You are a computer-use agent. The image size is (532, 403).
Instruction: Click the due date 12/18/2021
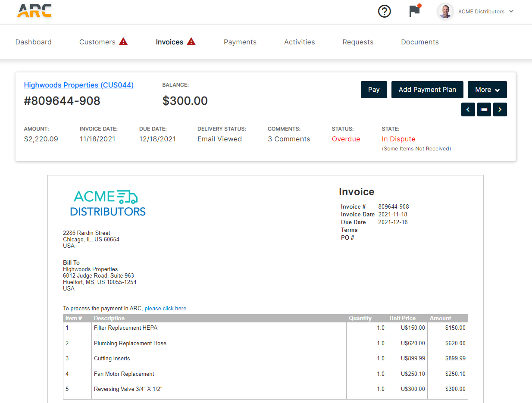[157, 139]
